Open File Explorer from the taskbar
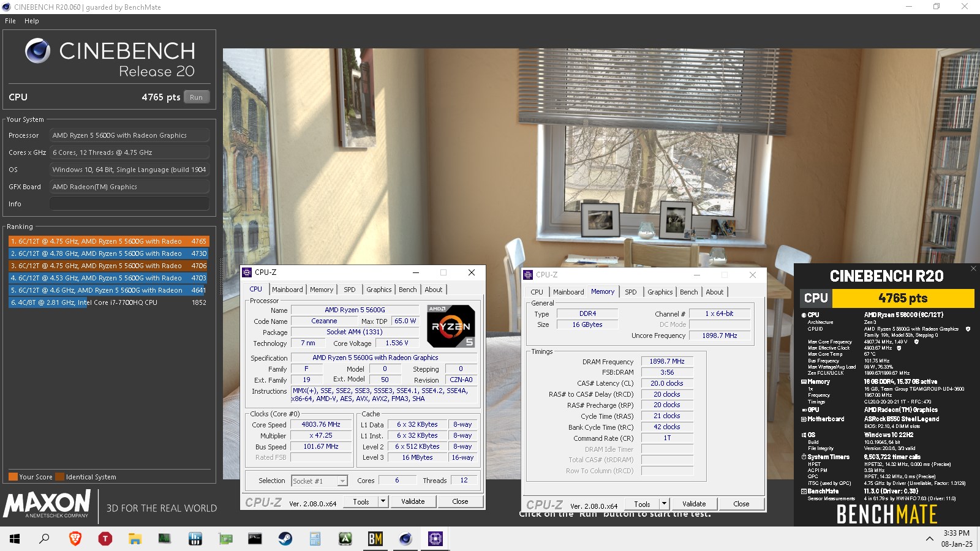This screenshot has width=980, height=551. click(x=135, y=539)
